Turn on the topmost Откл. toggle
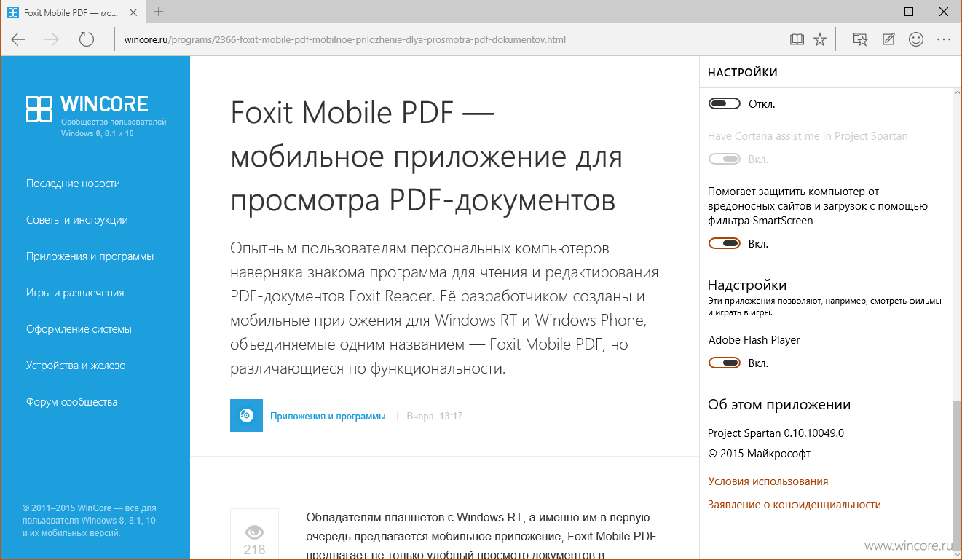Screen dimensions: 962x560 pos(725,104)
